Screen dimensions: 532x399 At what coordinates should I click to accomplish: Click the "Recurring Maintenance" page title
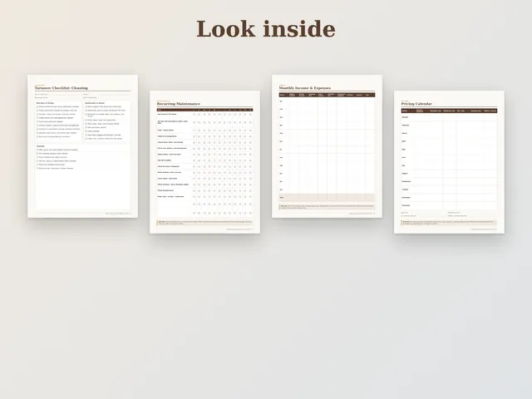[179, 104]
